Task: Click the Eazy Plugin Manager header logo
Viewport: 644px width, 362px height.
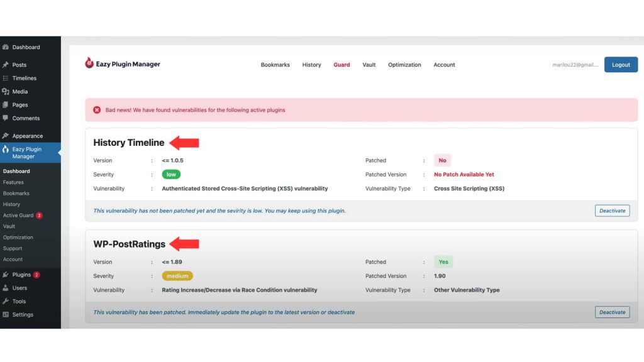Action: click(123, 63)
